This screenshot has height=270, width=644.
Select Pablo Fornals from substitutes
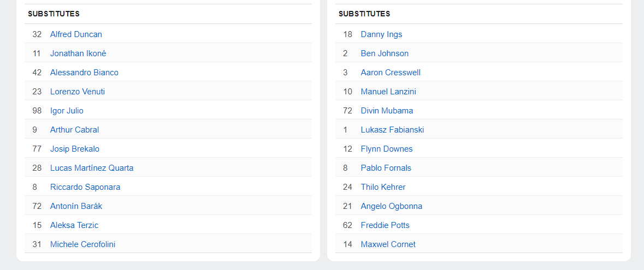point(386,168)
